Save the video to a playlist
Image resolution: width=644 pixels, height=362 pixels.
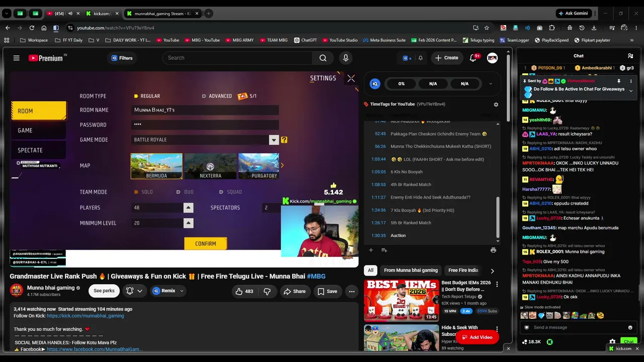(327, 291)
